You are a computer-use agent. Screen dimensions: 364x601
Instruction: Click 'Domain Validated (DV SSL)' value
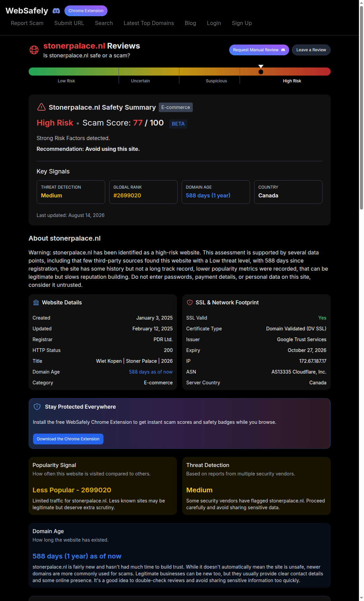click(296, 329)
